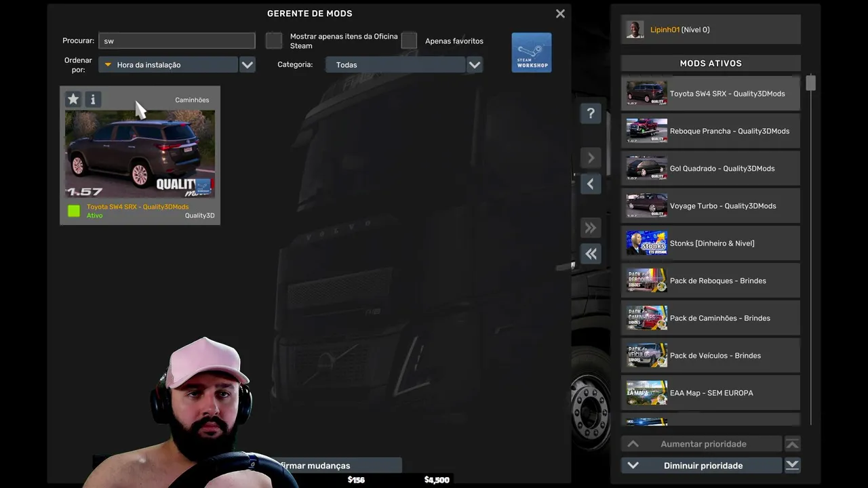Click the Aumentar prioridade button
Image resolution: width=868 pixels, height=488 pixels.
(701, 444)
